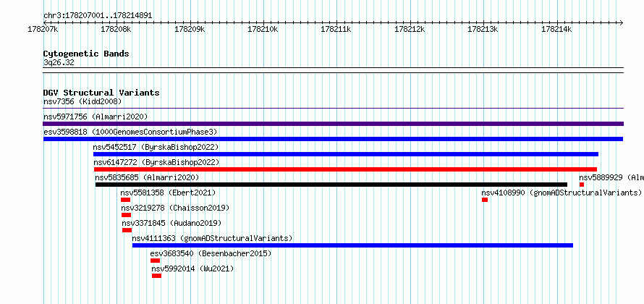This screenshot has height=304, width=644.
Task: Click the 178209k ruler tick label
Action: (x=190, y=29)
